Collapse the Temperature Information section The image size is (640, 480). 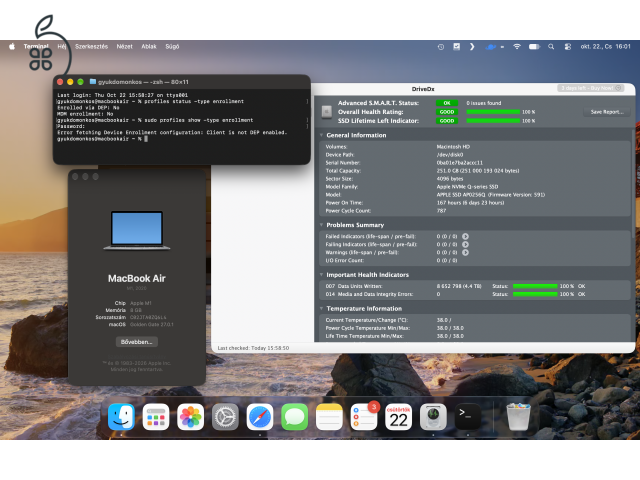[x=322, y=309]
